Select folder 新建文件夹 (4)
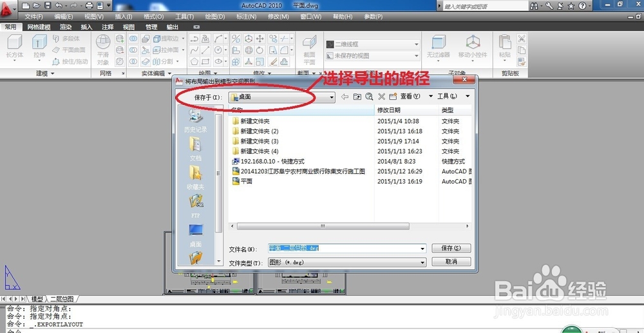This screenshot has width=644, height=333. (x=256, y=151)
